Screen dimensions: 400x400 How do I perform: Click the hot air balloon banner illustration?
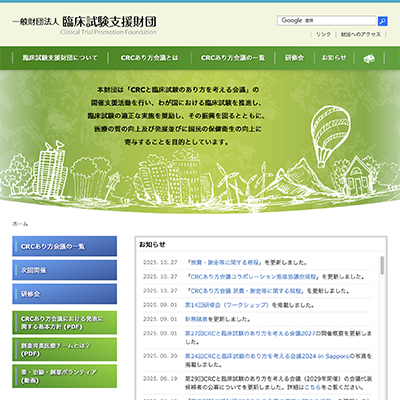click(x=330, y=136)
